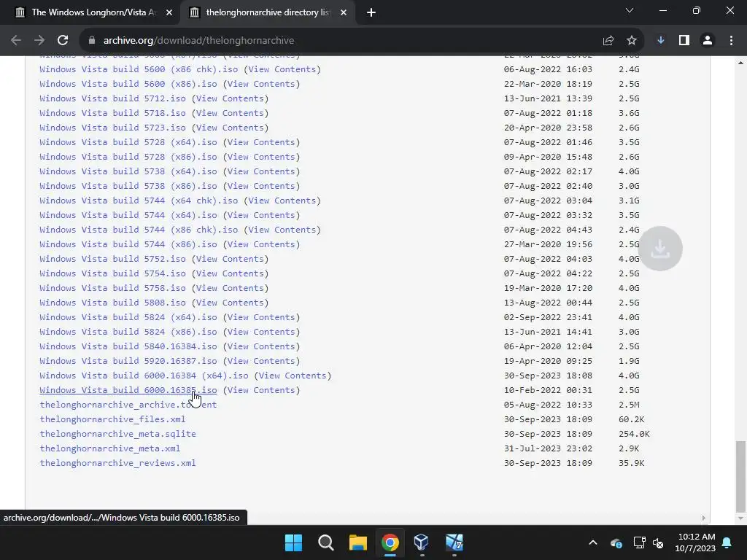Open thelonghornarchive_meta.xml
Image resolution: width=747 pixels, height=560 pixels.
point(110,448)
